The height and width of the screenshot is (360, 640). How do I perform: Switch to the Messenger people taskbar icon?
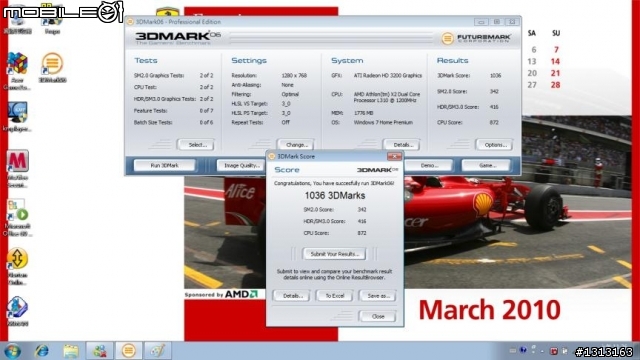100,351
